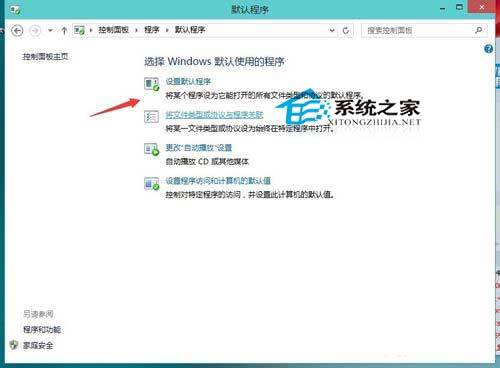Click the Back navigation arrow

tap(17, 31)
